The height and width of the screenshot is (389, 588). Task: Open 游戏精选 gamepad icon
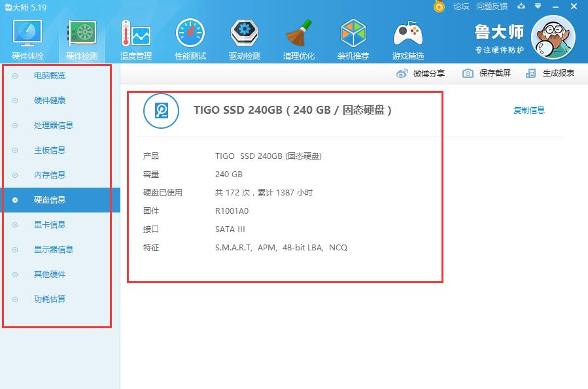tap(407, 36)
